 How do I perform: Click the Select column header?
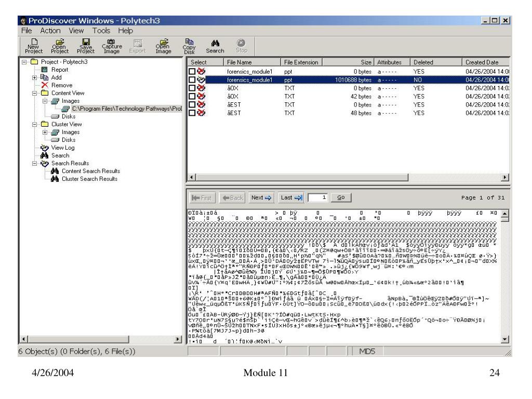pos(205,62)
